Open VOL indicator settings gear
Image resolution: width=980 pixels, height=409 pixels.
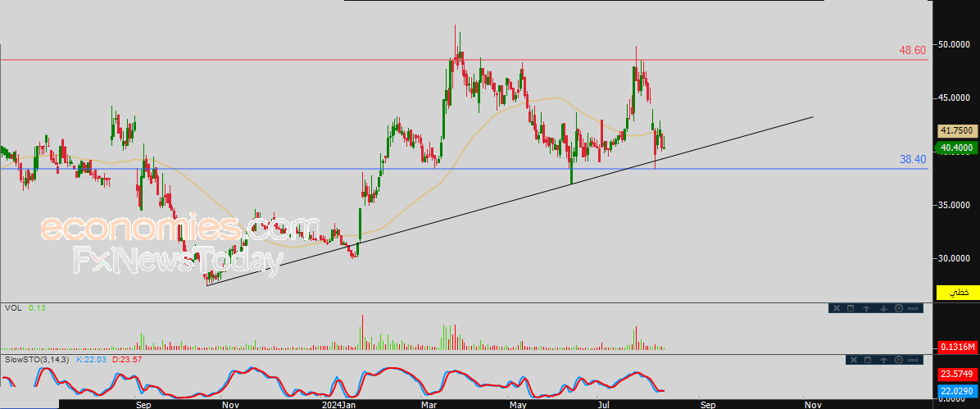click(899, 308)
